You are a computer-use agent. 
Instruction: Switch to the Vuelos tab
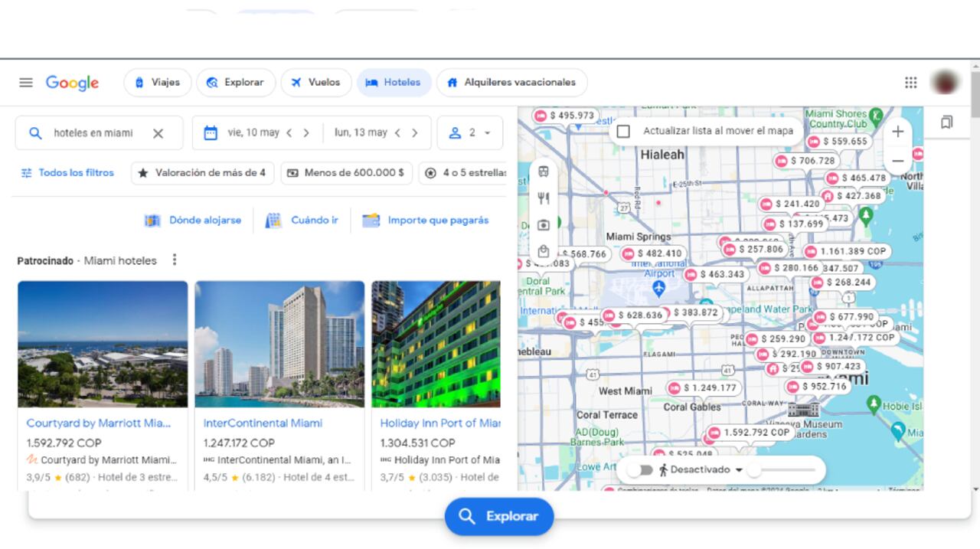315,82
